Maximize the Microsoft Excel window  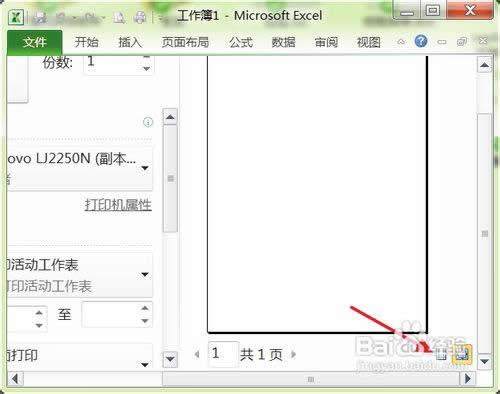(x=433, y=11)
